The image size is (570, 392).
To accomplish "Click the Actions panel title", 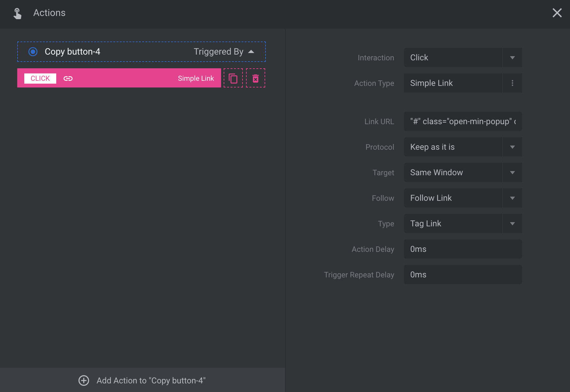I will [x=50, y=13].
